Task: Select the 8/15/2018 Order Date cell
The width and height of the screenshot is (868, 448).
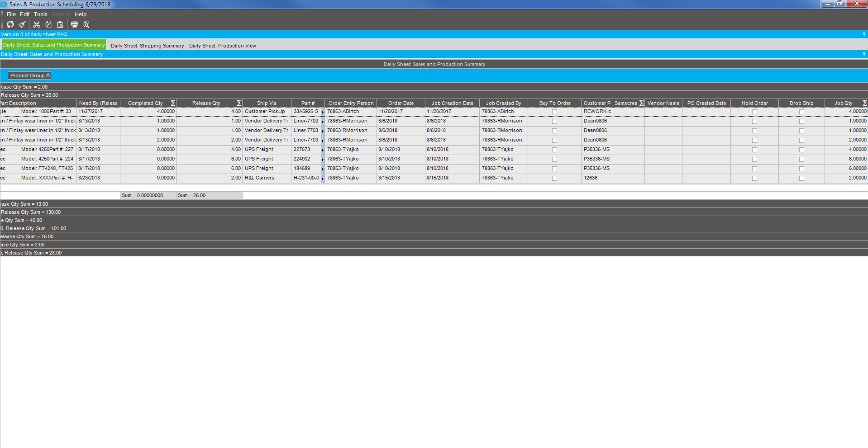Action: (401, 178)
